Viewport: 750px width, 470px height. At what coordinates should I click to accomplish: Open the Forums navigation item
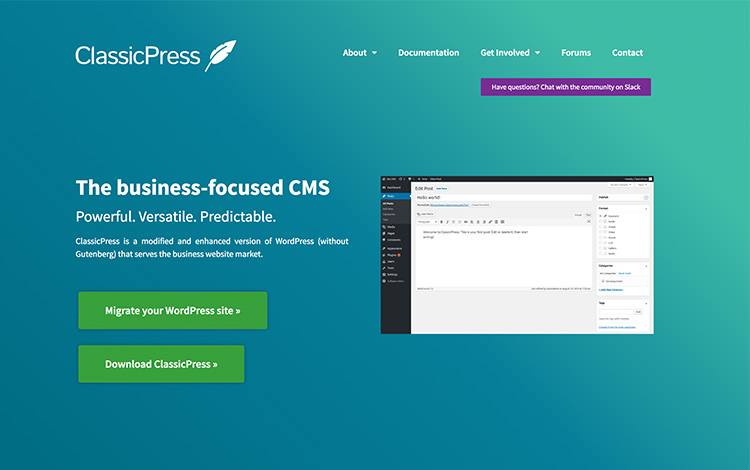coord(575,53)
